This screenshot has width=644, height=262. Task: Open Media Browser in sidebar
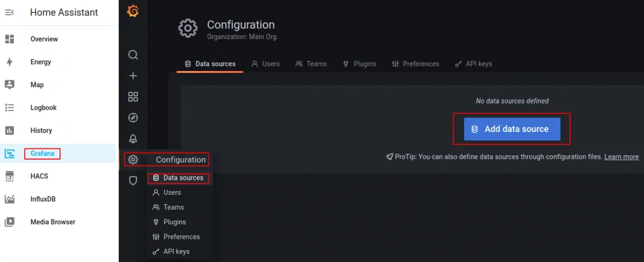point(53,222)
